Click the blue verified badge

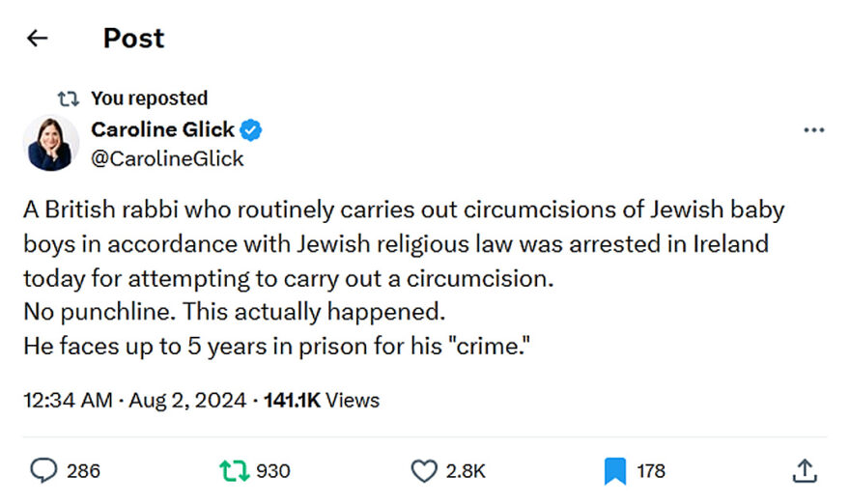pos(252,129)
